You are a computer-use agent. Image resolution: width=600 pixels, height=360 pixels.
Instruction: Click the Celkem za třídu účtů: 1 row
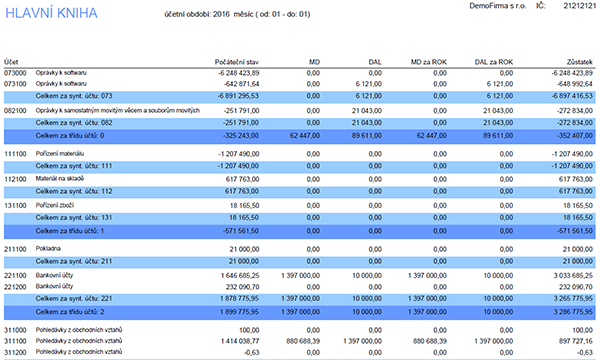pos(300,231)
